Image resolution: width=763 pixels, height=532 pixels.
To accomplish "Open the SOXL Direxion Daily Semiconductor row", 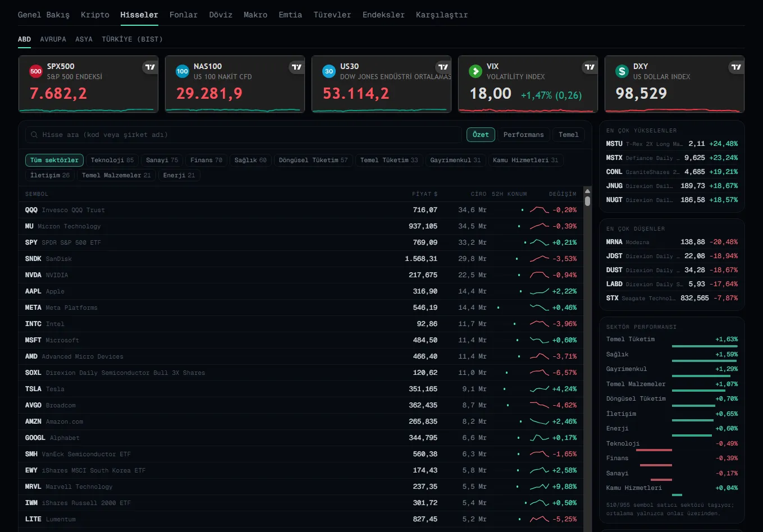I will click(301, 373).
